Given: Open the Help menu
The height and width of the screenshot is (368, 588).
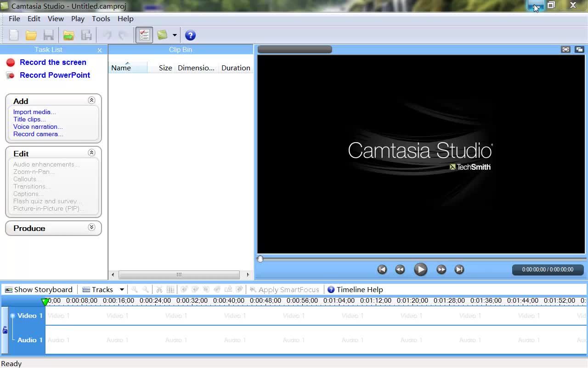Looking at the screenshot, I should coord(125,19).
